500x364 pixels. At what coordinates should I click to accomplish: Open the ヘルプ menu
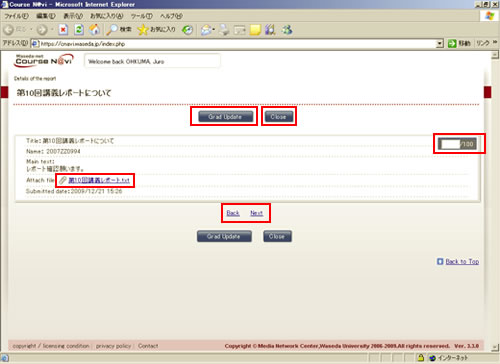pos(171,16)
